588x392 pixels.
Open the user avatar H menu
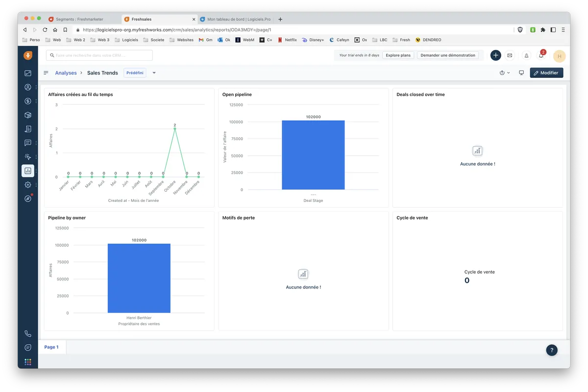[559, 56]
